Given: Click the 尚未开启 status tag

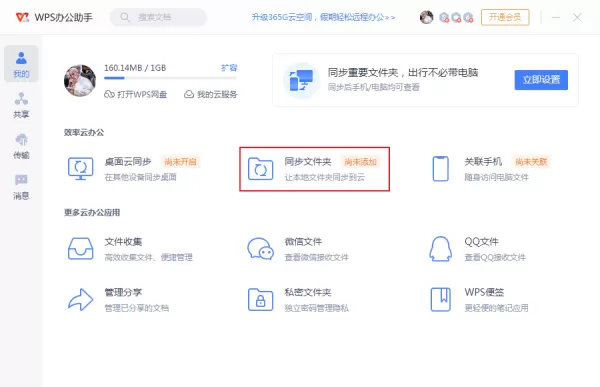Looking at the screenshot, I should (x=180, y=162).
